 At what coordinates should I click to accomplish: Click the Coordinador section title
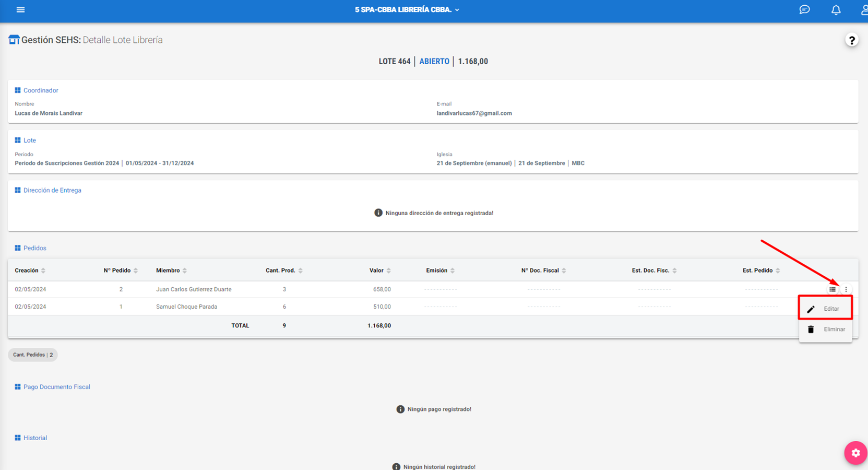pyautogui.click(x=41, y=90)
